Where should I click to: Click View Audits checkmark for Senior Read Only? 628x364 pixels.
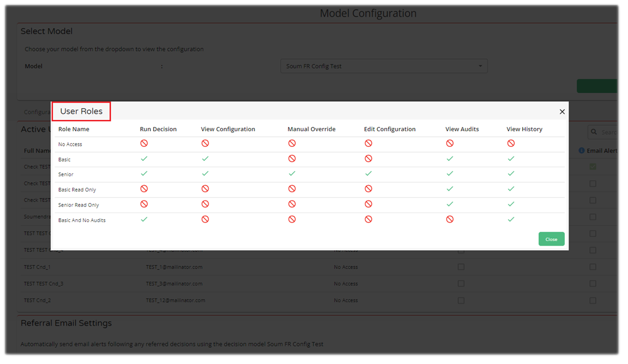pyautogui.click(x=450, y=204)
